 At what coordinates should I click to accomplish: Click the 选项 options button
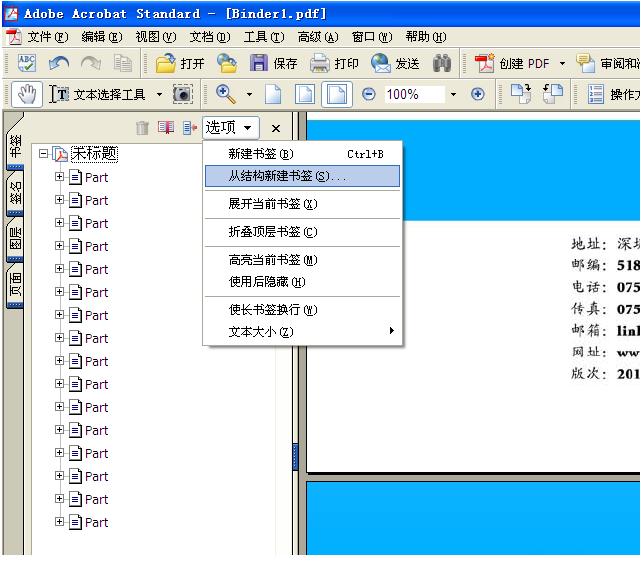(229, 128)
